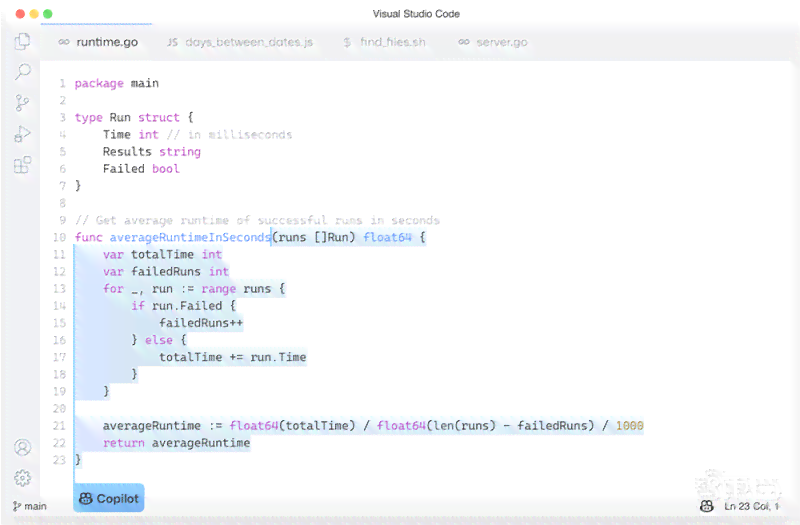Open the Run and Debug icon

[22, 134]
